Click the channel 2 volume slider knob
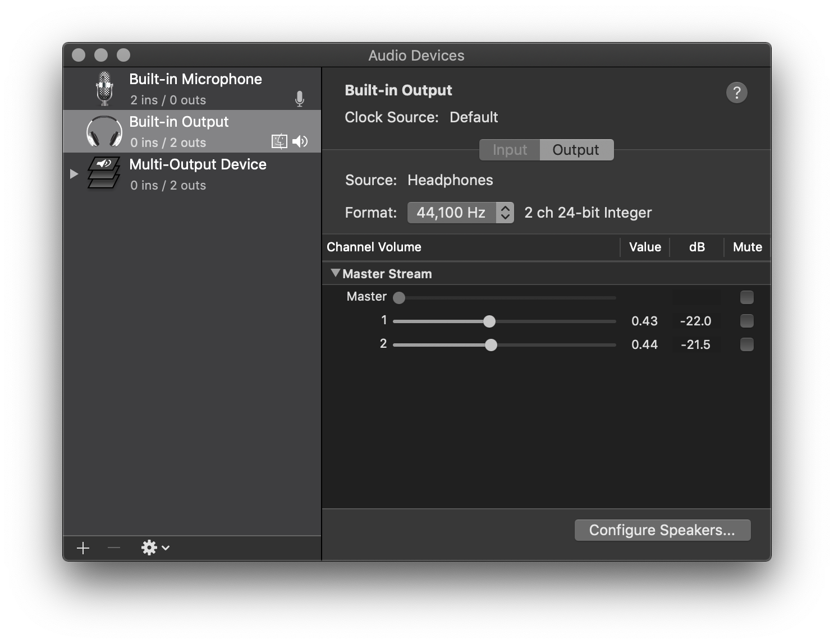This screenshot has width=834, height=644. tap(491, 345)
